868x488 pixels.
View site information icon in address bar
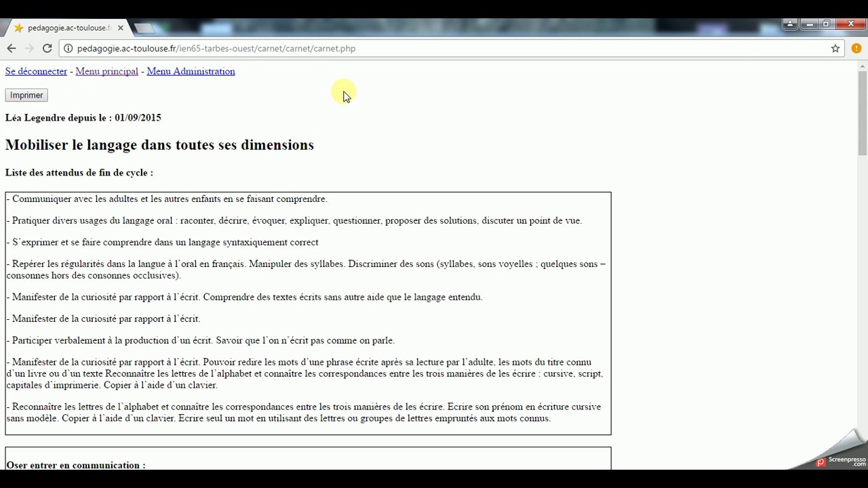(x=68, y=48)
